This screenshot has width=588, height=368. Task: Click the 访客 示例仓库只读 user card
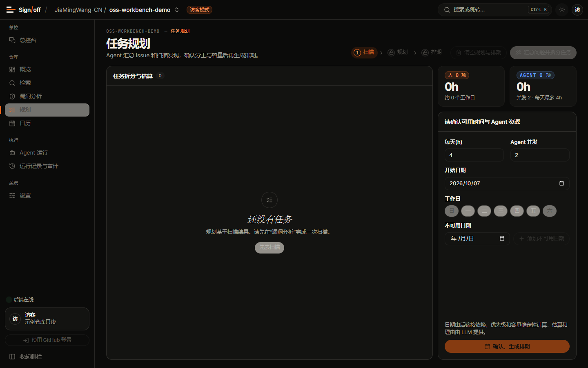coord(47,319)
